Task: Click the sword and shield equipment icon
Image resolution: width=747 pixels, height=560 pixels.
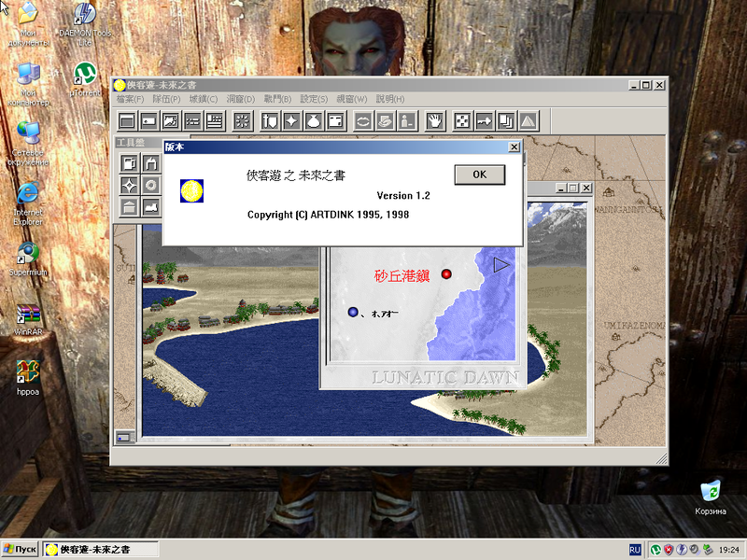Action: tap(270, 121)
